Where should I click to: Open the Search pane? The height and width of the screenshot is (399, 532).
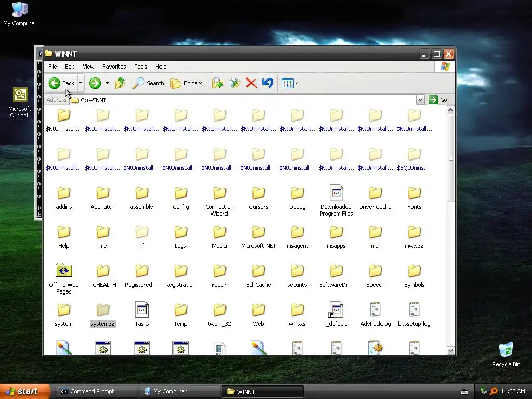click(x=148, y=83)
